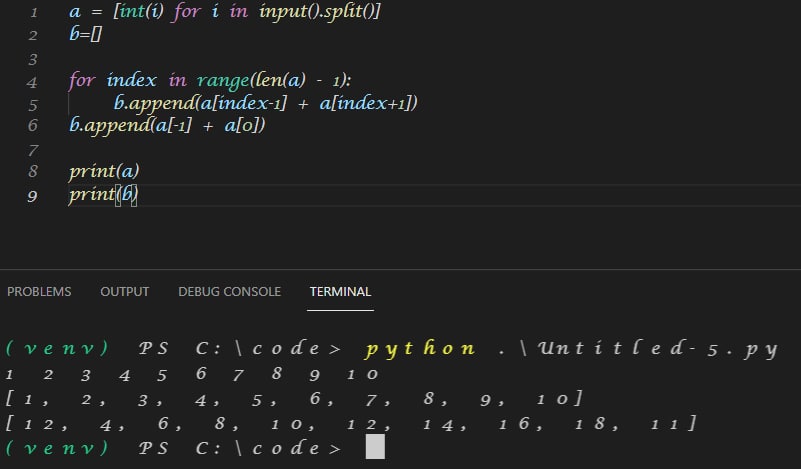Click 'python' command in the terminal
This screenshot has height=469, width=801.
click(x=420, y=349)
